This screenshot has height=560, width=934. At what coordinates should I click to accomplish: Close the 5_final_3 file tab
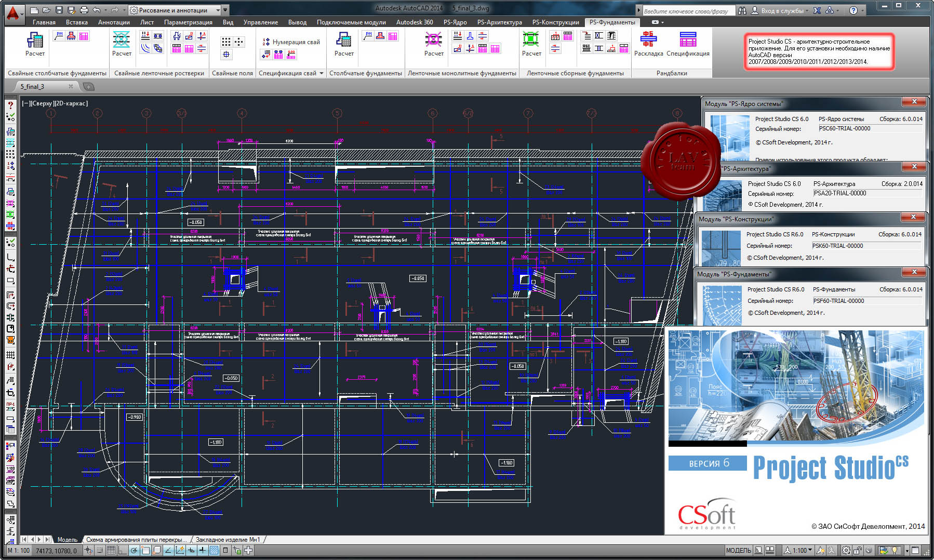[71, 86]
